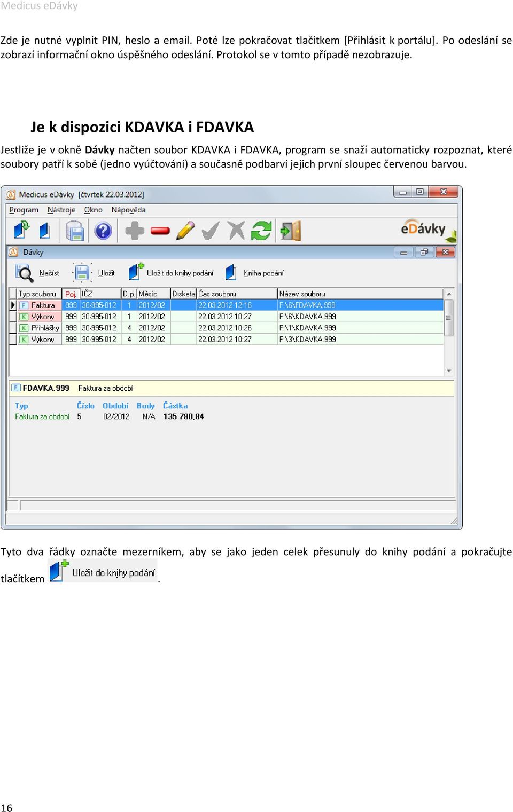Click the Měsíc column header
This screenshot has height=812, width=513.
point(154,294)
